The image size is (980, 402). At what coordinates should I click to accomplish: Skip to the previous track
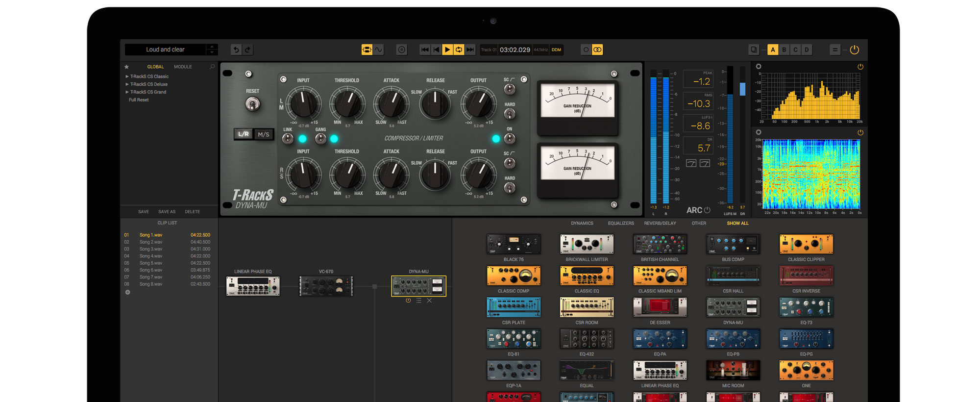pyautogui.click(x=425, y=50)
